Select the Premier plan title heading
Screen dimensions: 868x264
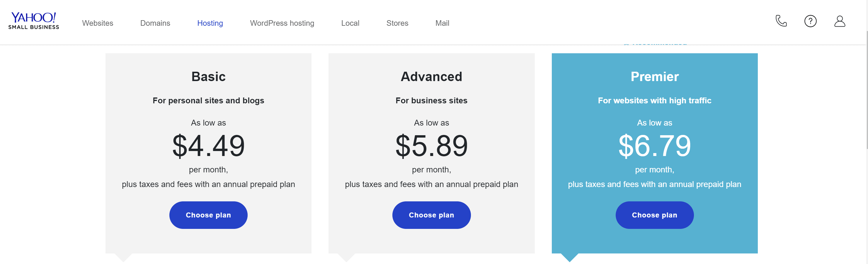[655, 77]
